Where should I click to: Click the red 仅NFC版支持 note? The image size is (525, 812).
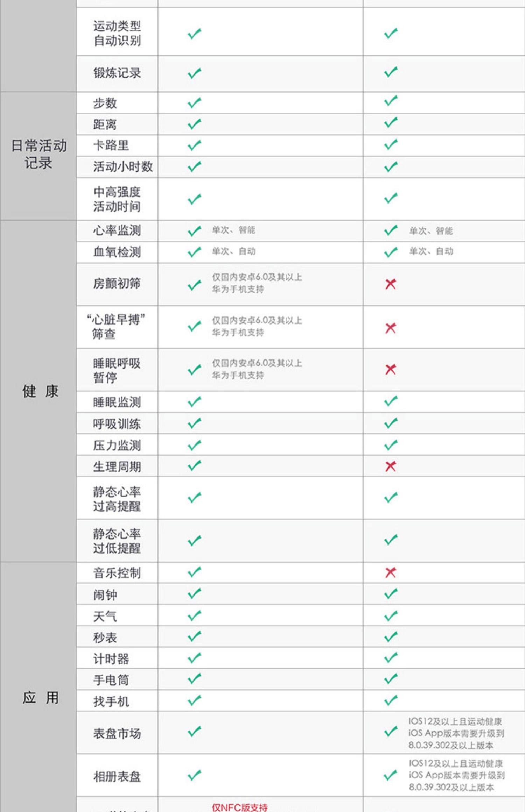240,807
